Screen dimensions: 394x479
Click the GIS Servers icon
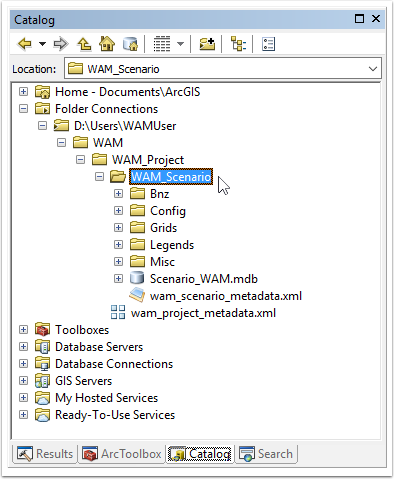click(x=42, y=381)
